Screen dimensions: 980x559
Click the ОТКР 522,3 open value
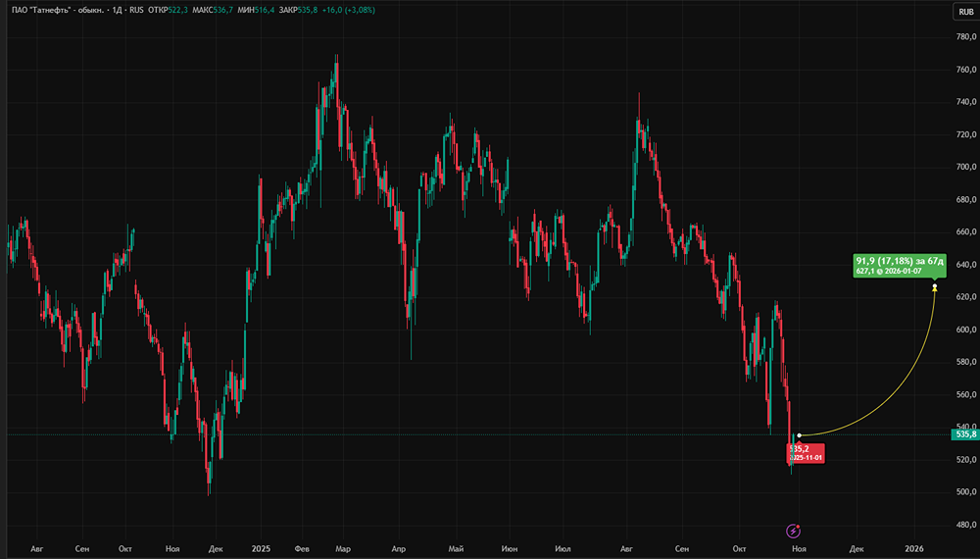tap(168, 10)
